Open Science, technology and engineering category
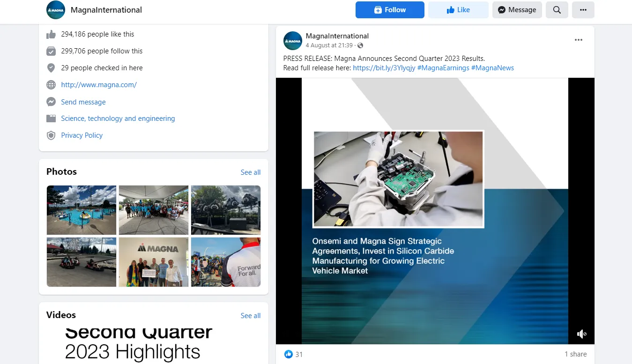 (x=118, y=119)
